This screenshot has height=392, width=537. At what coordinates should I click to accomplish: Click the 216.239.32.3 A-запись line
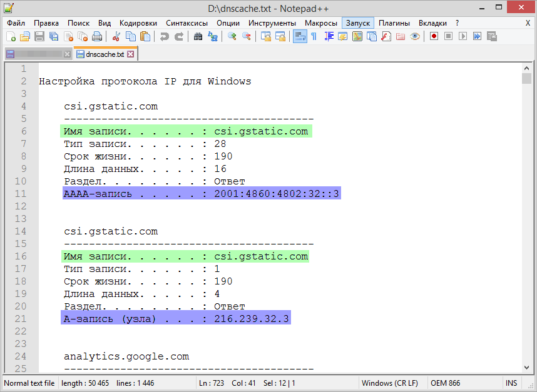[176, 319]
